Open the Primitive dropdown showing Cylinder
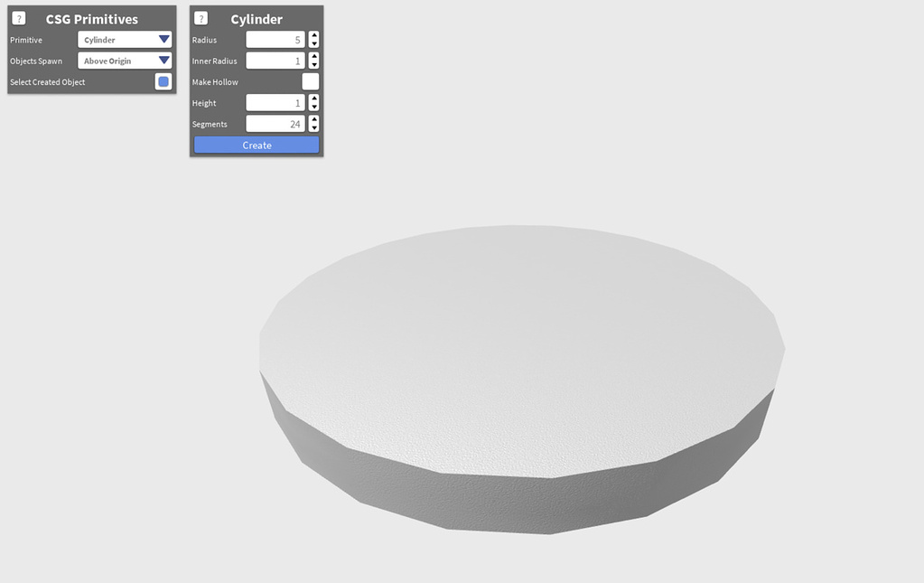The image size is (924, 583). pyautogui.click(x=124, y=39)
